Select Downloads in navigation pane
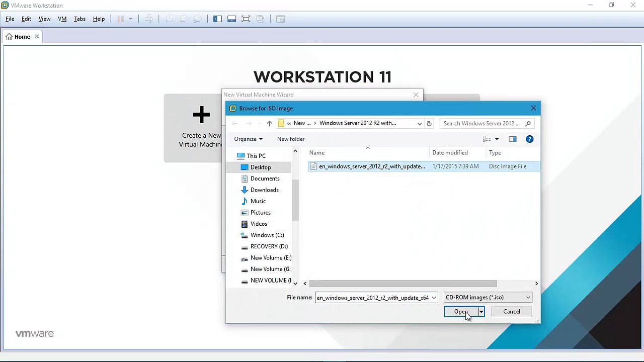Image resolution: width=644 pixels, height=362 pixels. (x=264, y=190)
